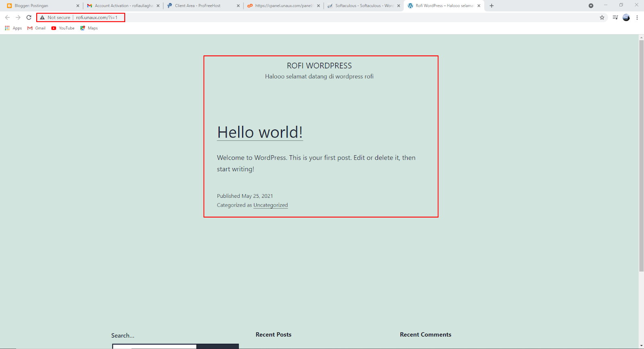Screen dimensions: 644x349
Task: Click the address bar URL rofi.unaux.com
Action: click(x=97, y=17)
